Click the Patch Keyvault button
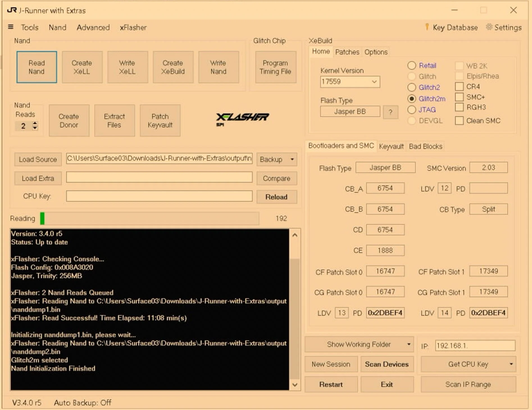 tap(160, 120)
